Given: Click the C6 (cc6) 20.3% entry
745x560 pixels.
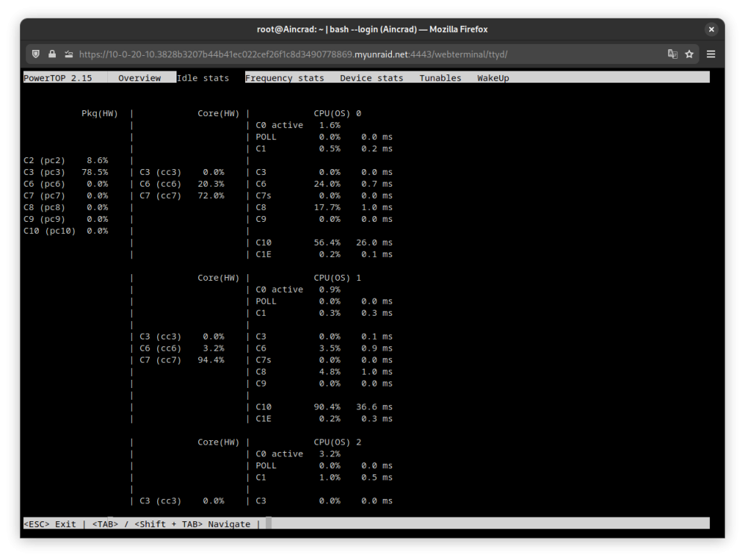Looking at the screenshot, I should coord(182,184).
